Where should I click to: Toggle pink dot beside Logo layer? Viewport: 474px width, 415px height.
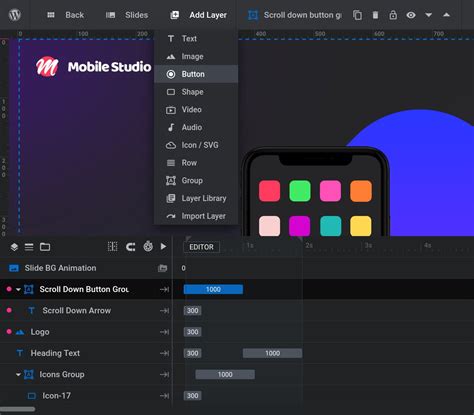9,332
